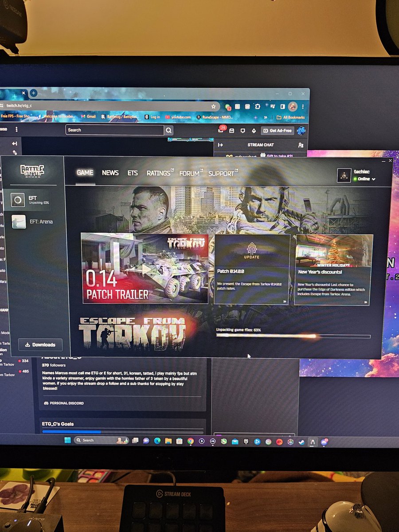Collapse the Twitch stream chat panel
399x532 pixels.
(220, 145)
